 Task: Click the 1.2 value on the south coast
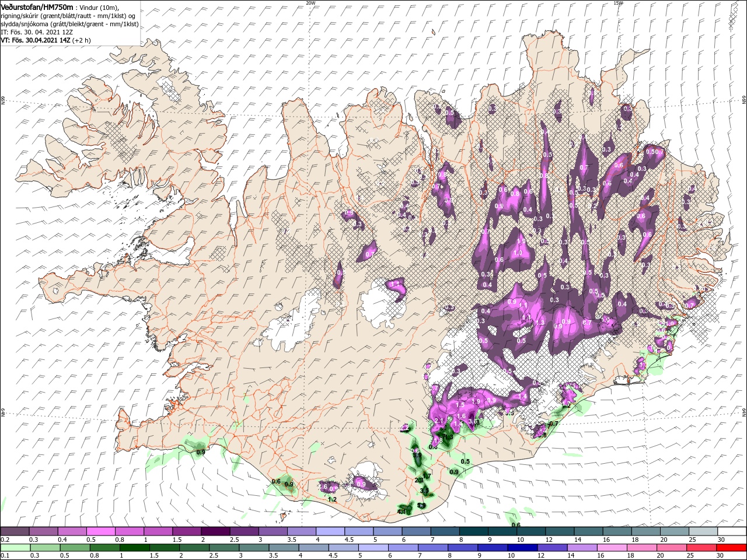pyautogui.click(x=333, y=500)
